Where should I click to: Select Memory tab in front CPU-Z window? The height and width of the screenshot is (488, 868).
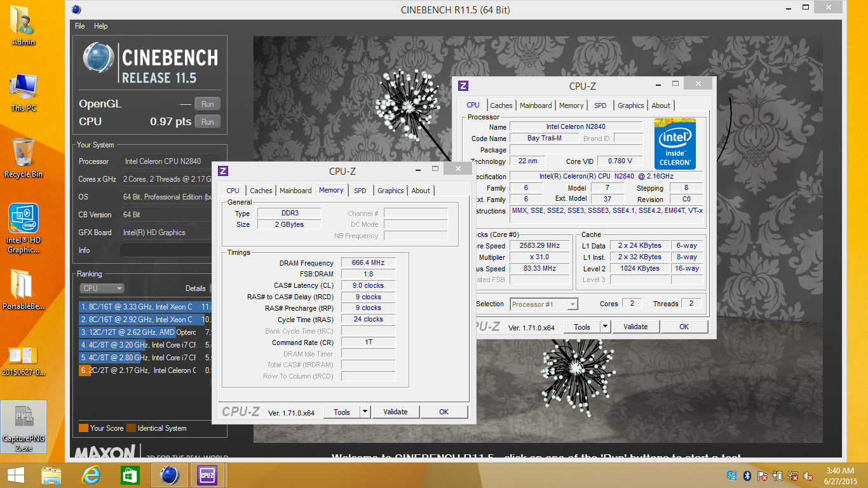(331, 190)
